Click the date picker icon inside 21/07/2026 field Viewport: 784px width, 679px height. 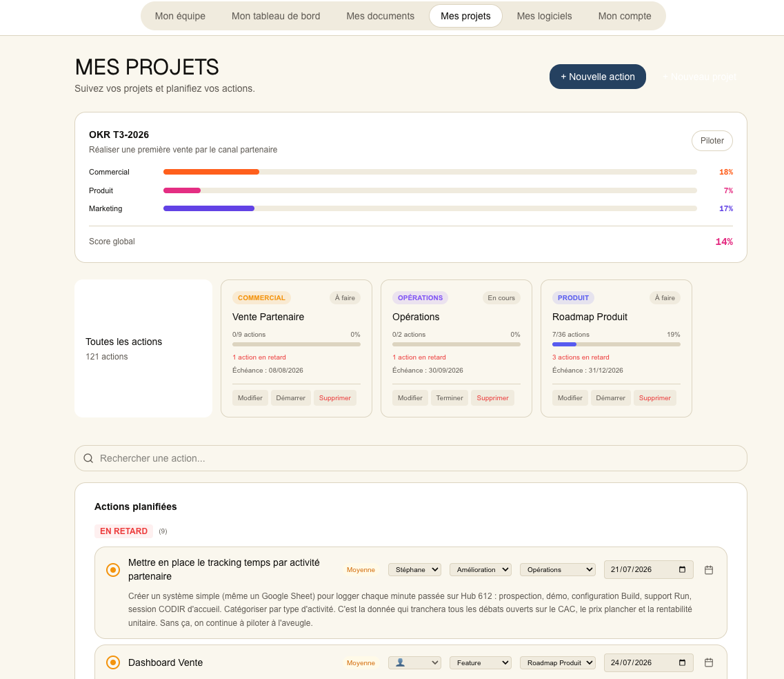pos(682,569)
